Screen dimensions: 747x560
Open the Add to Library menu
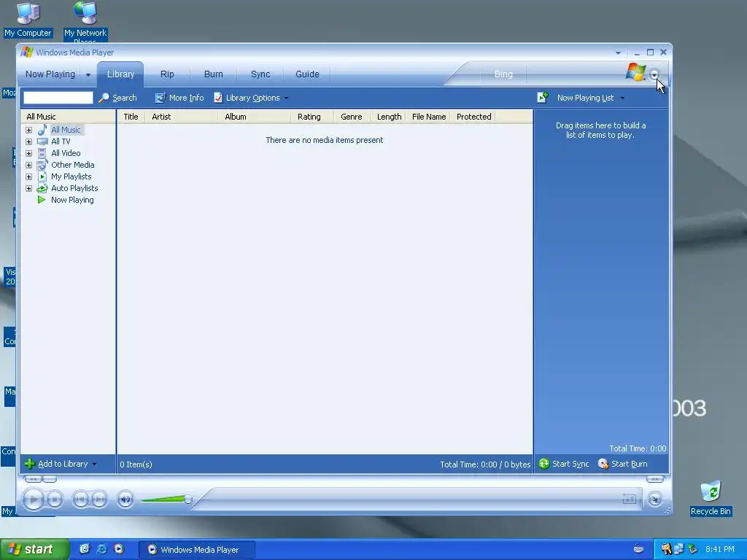[61, 464]
